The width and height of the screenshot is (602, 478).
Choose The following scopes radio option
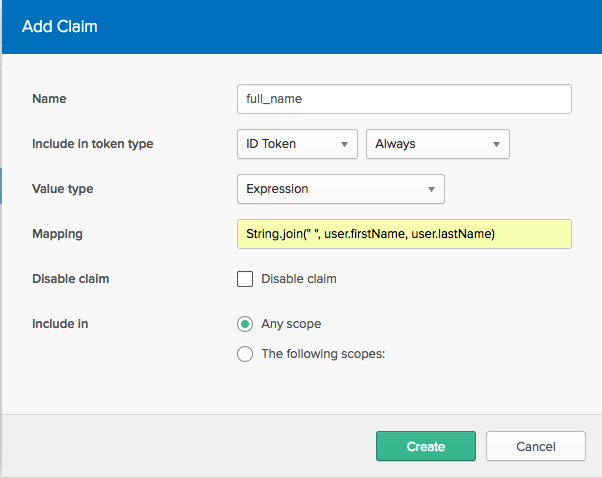[245, 353]
